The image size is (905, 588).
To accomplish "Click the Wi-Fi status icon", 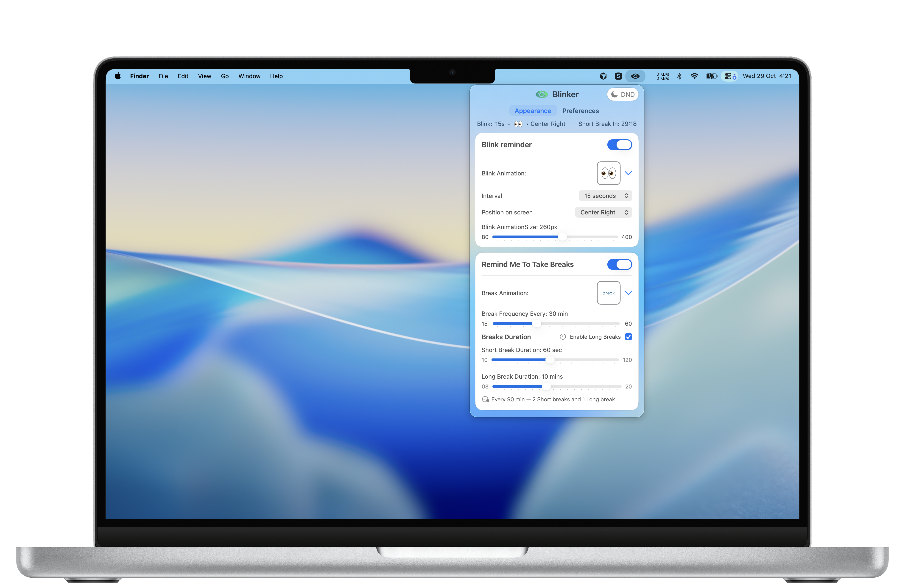I will (695, 76).
